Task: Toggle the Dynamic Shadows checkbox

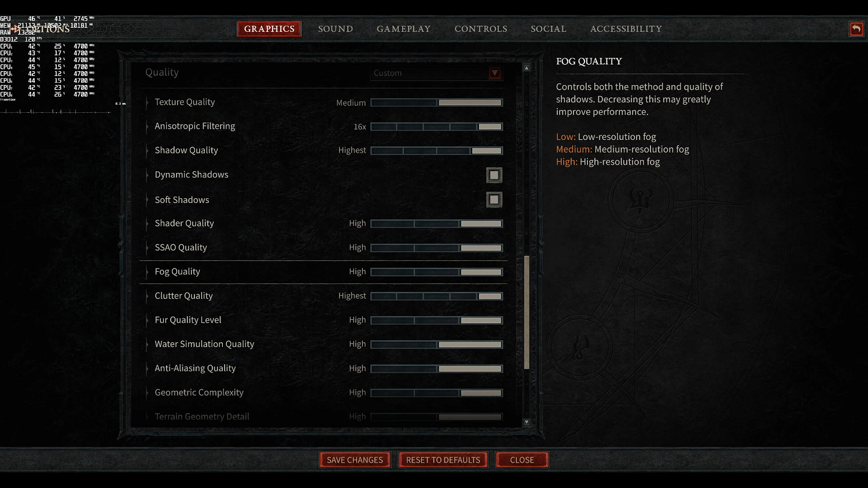Action: click(494, 175)
